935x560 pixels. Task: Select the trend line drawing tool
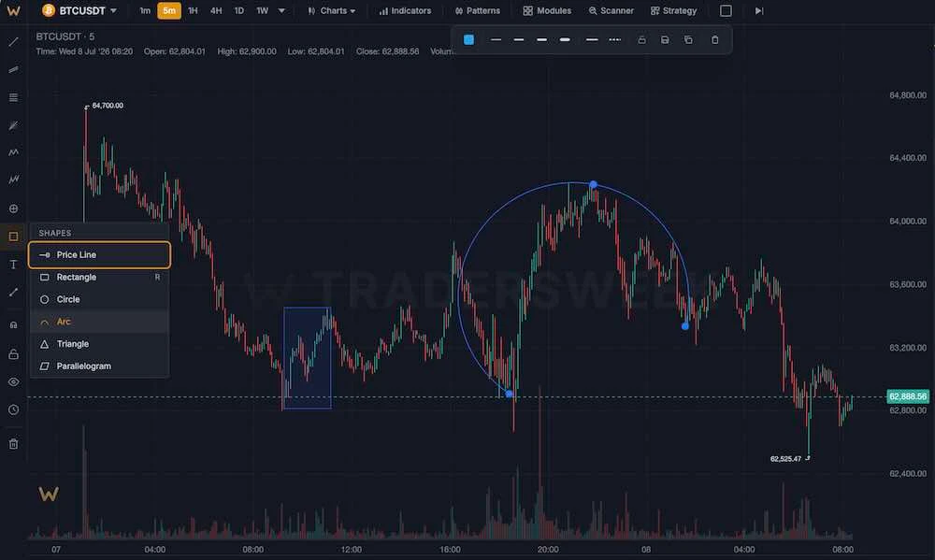(13, 42)
